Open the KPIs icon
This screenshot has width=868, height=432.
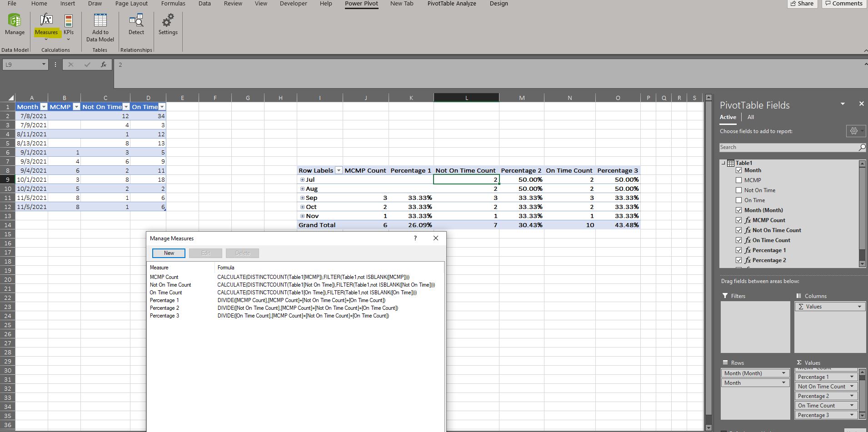point(69,20)
